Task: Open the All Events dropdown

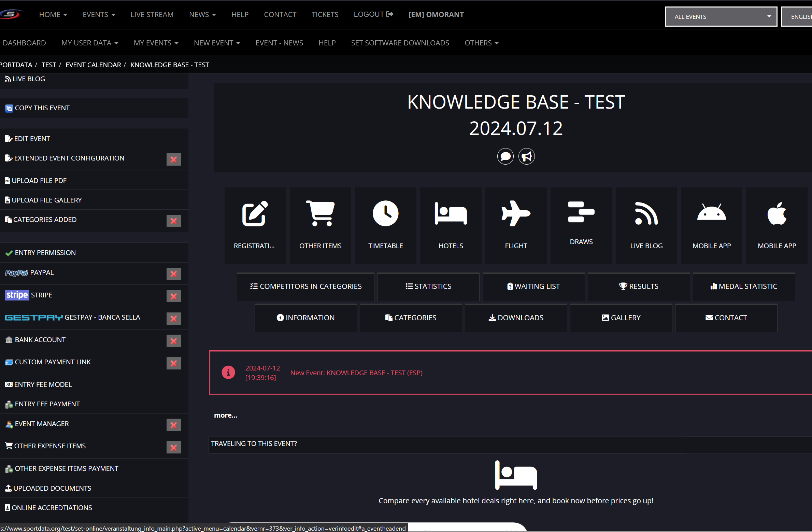Action: (x=721, y=16)
